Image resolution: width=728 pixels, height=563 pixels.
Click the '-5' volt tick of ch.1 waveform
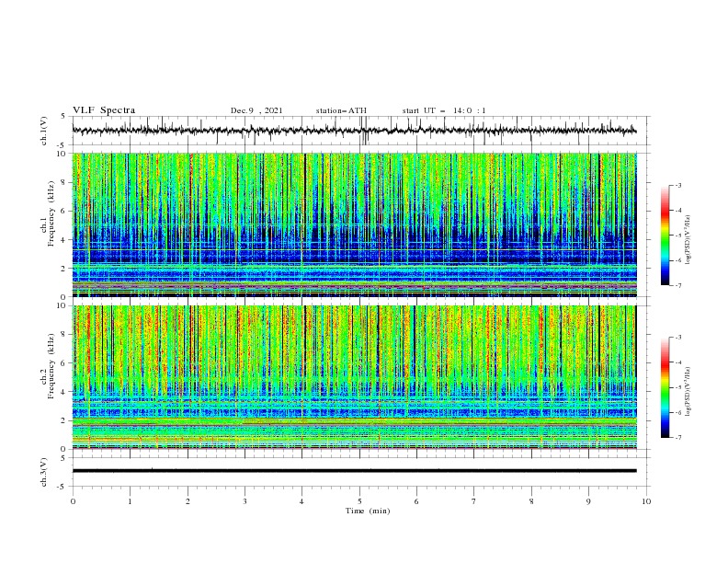[62, 145]
